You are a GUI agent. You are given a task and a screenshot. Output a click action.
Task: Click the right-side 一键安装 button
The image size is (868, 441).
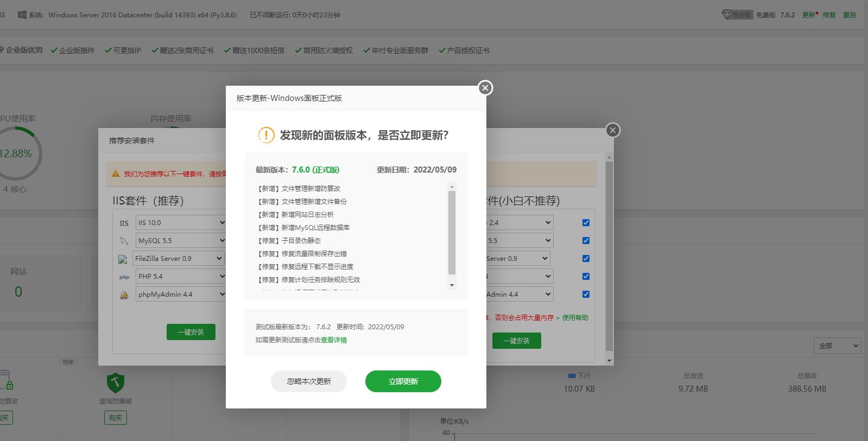point(517,341)
